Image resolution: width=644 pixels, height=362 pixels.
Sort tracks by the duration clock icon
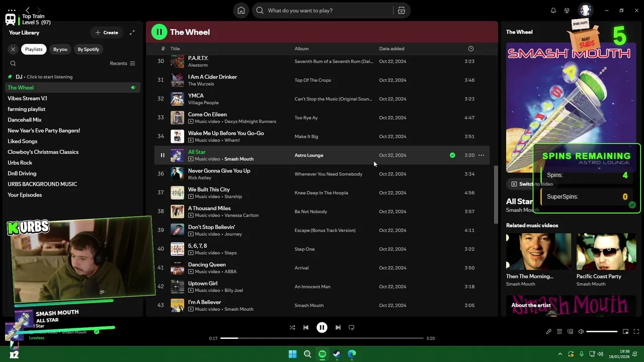pos(471,49)
